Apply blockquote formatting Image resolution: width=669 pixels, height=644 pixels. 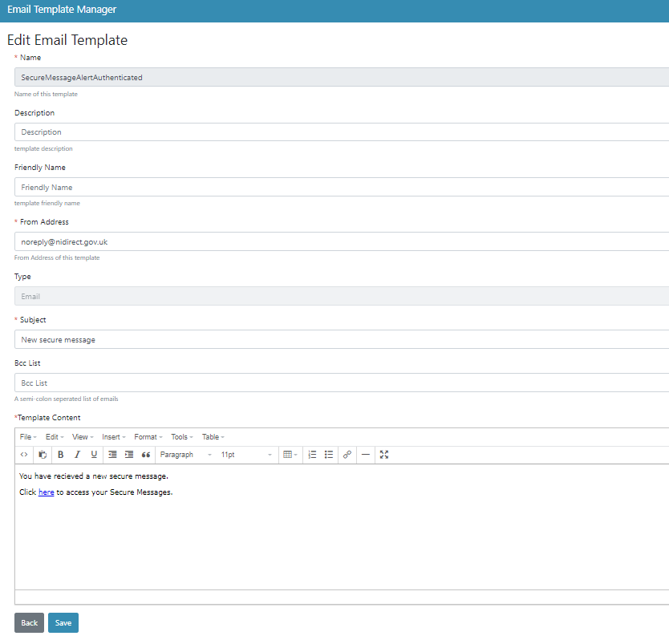pos(146,455)
